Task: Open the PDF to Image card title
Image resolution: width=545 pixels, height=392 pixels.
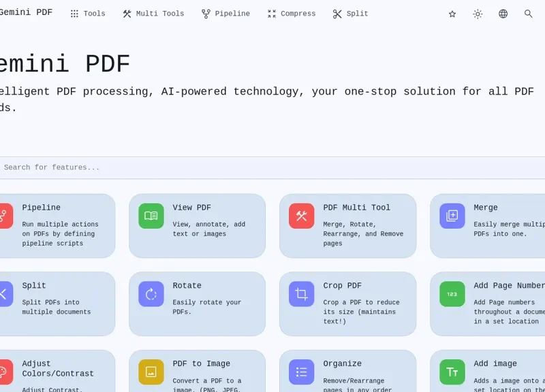Action: 201,364
